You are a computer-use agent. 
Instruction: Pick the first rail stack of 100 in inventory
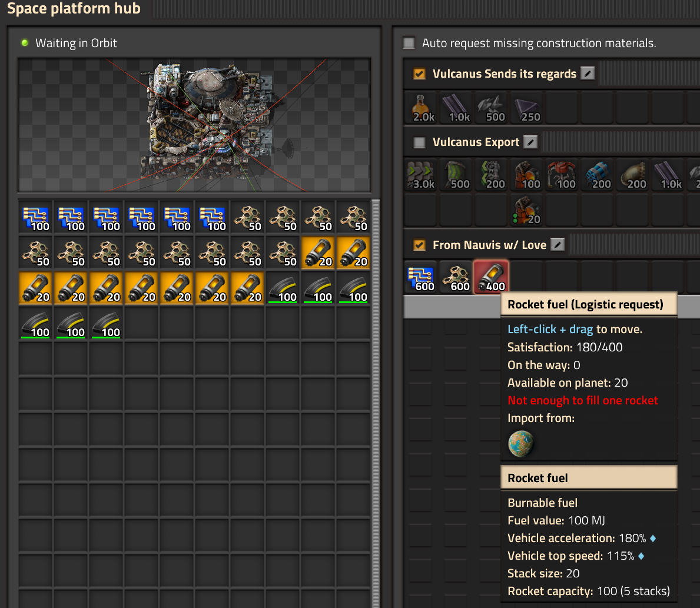(x=283, y=288)
